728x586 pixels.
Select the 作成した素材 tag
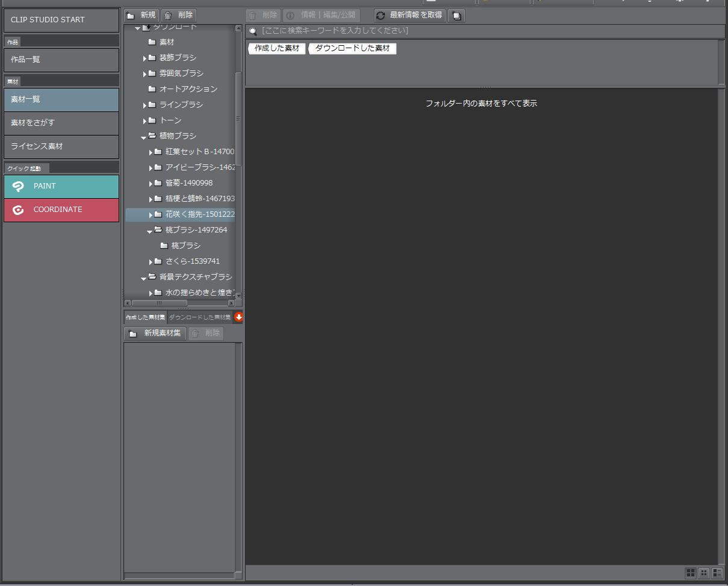coord(276,48)
